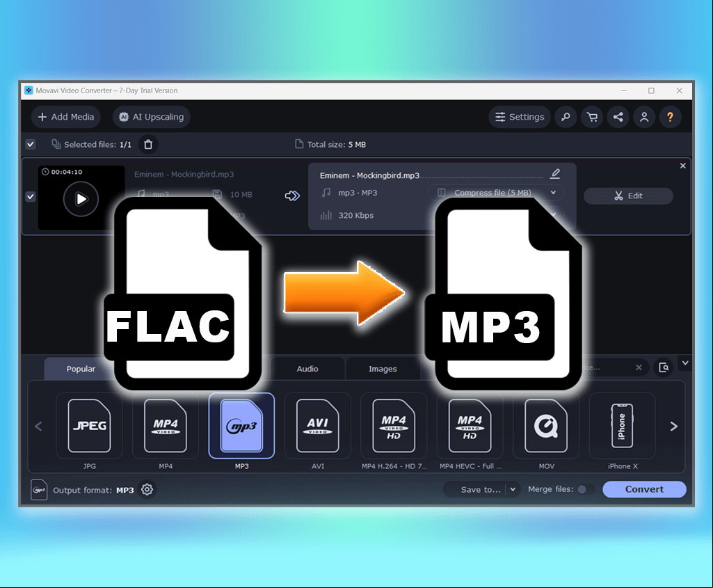Screen dimensions: 713x588
Task: Click the Add Media button
Action: [x=66, y=117]
